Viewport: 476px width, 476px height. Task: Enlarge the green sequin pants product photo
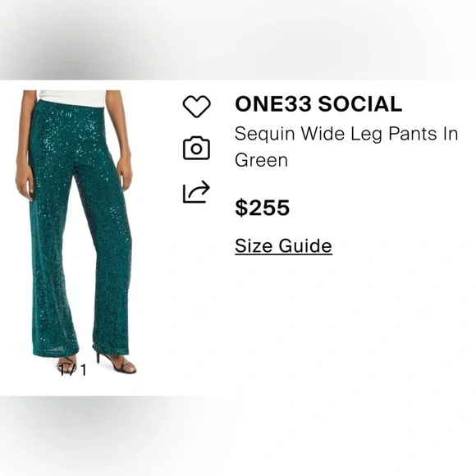click(76, 232)
